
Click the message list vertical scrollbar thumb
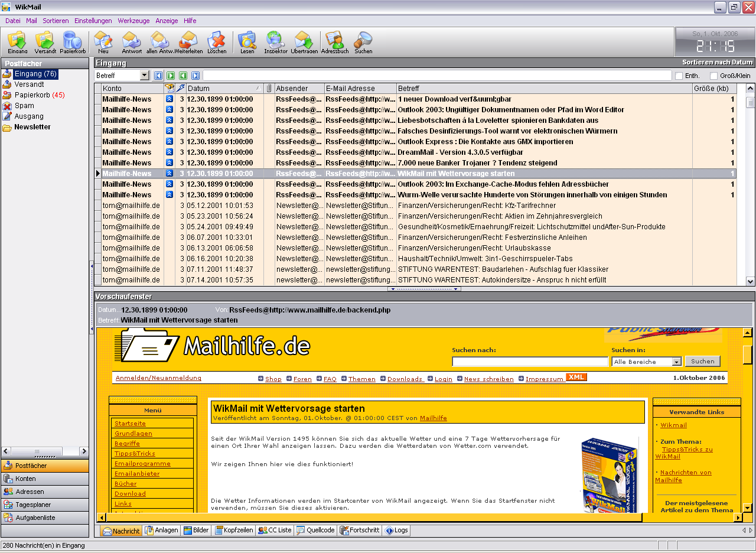pos(750,102)
